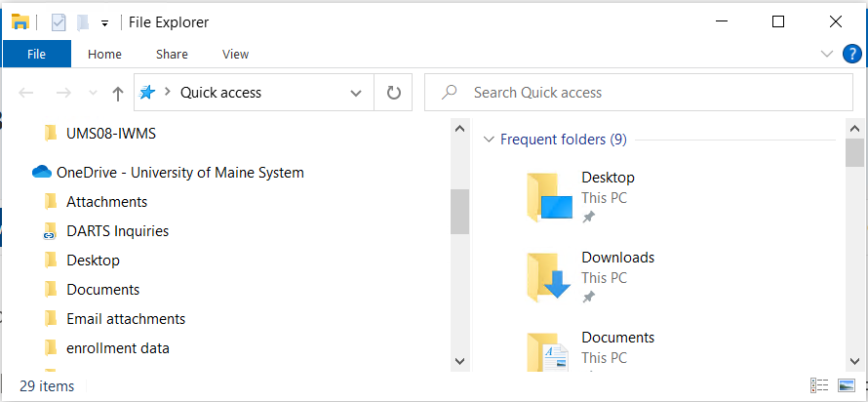Click the Properties icon in the quick access toolbar
The image size is (868, 402).
(59, 22)
